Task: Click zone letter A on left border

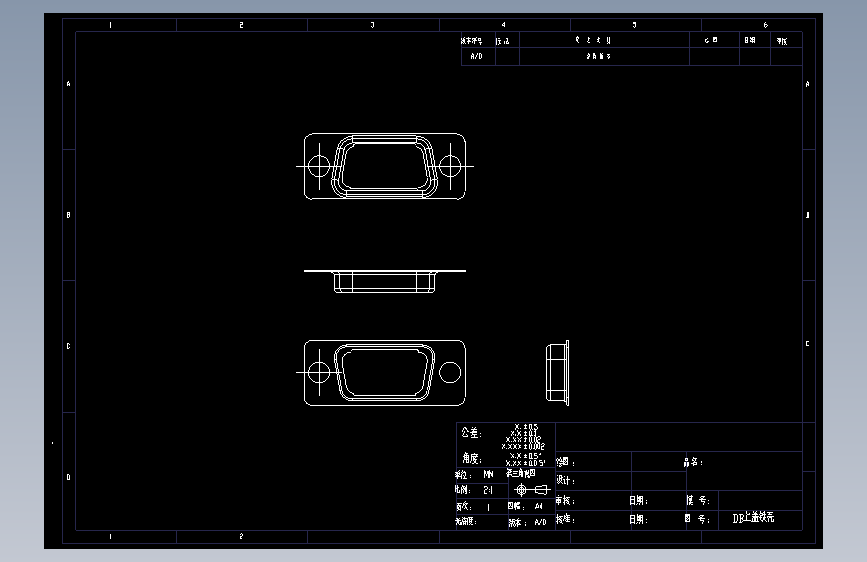Action: point(69,84)
